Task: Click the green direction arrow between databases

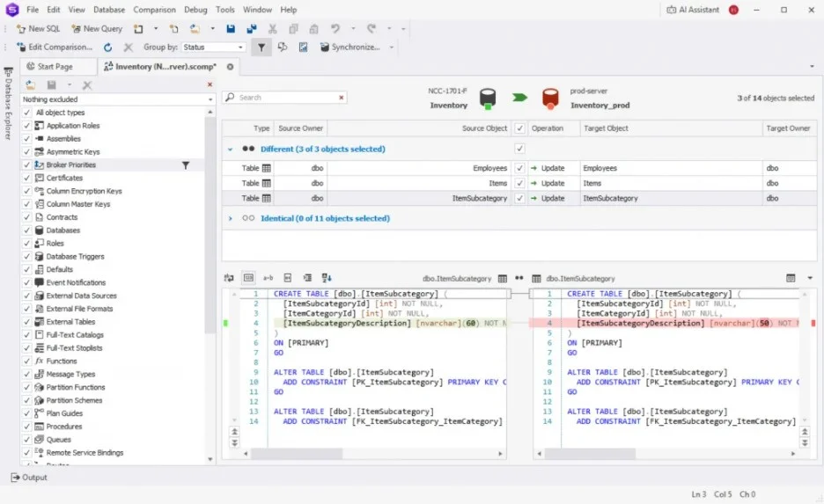Action: [519, 98]
